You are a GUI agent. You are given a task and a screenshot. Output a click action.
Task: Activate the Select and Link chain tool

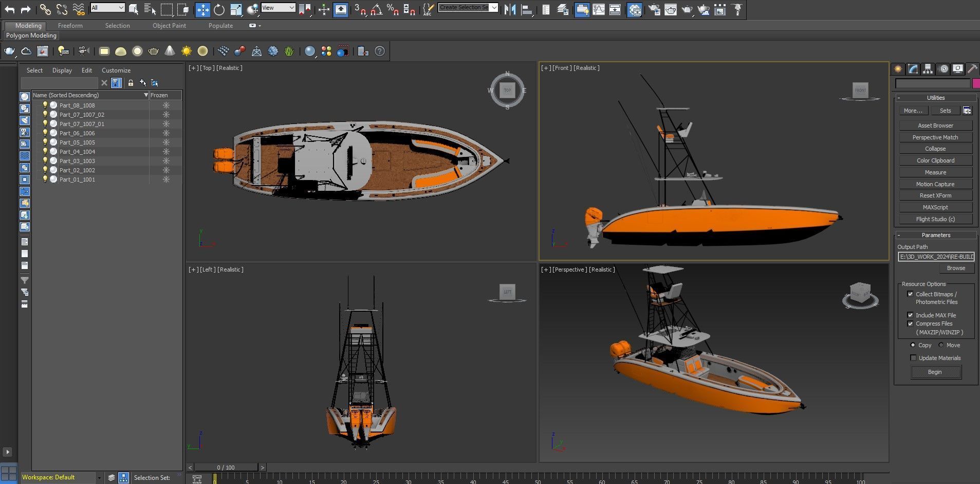coord(45,9)
